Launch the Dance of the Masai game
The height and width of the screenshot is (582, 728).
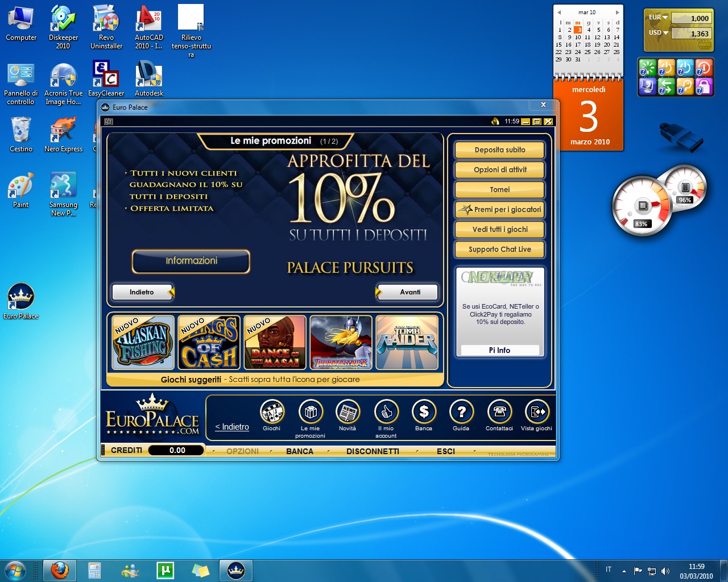(x=275, y=342)
